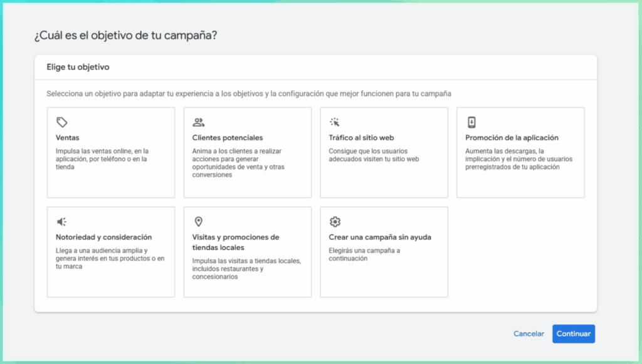The height and width of the screenshot is (364, 642).
Task: Click the phone download icon for app promotion
Action: [x=471, y=122]
